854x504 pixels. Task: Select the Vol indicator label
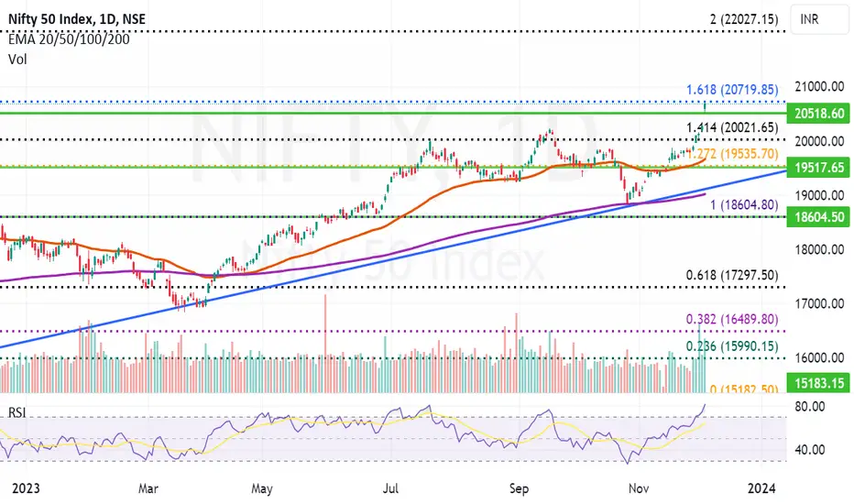[17, 59]
